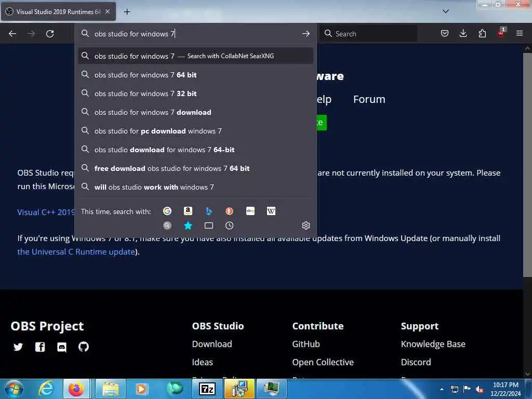Click the page vertical scrollbar
This screenshot has width=532, height=399.
click(527, 165)
